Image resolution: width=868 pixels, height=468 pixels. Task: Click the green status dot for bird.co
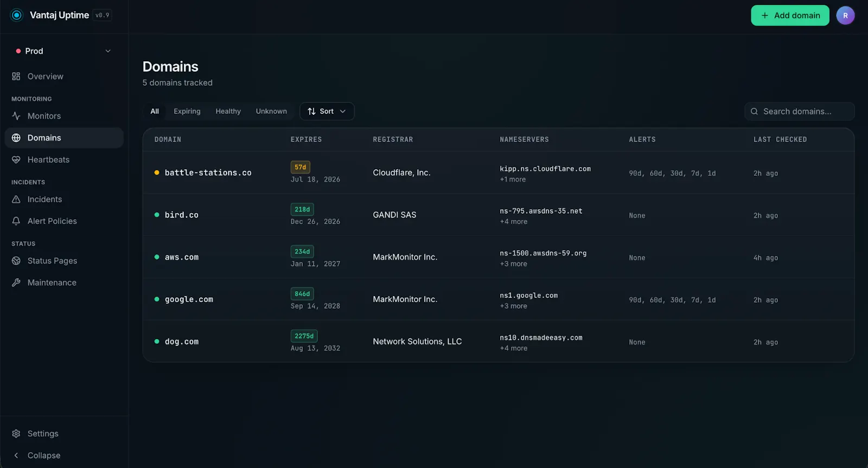pos(157,215)
